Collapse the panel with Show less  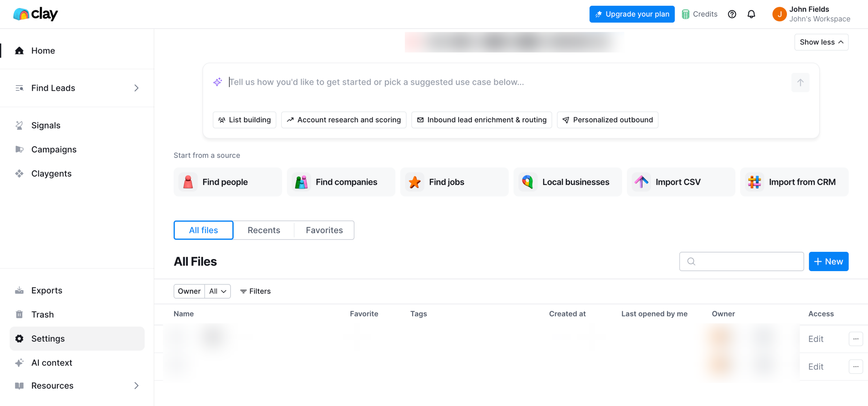click(x=821, y=42)
